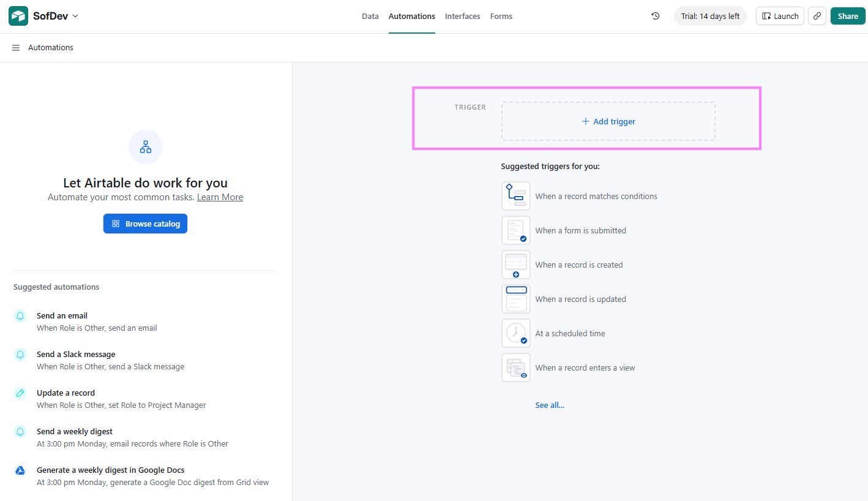Select the record matches conditions icon
The height and width of the screenshot is (501, 868).
click(x=516, y=196)
